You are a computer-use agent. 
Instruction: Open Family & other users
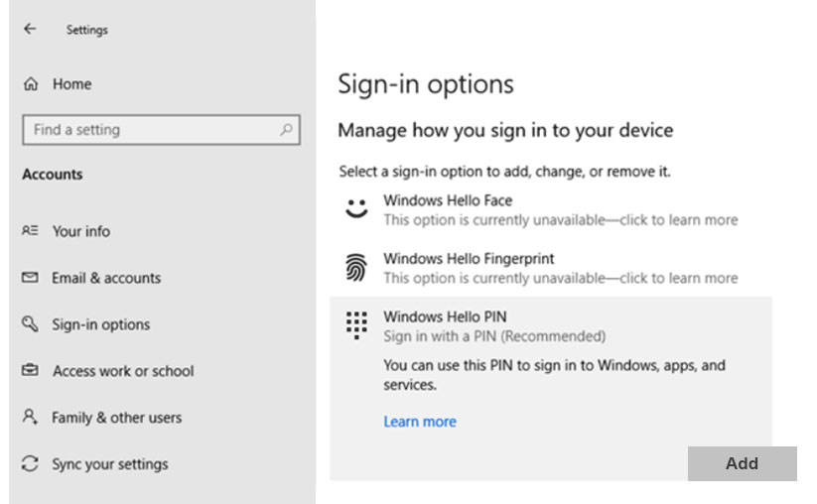click(x=117, y=418)
